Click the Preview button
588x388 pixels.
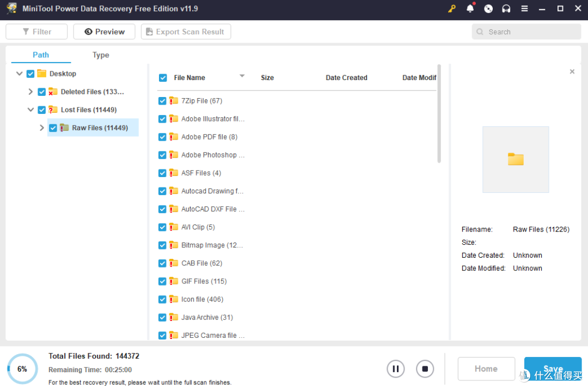coord(104,32)
